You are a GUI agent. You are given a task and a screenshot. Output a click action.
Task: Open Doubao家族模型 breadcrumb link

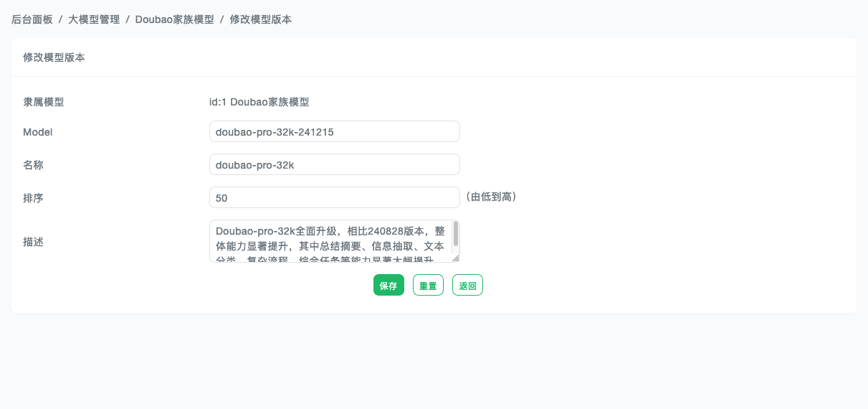(x=174, y=19)
